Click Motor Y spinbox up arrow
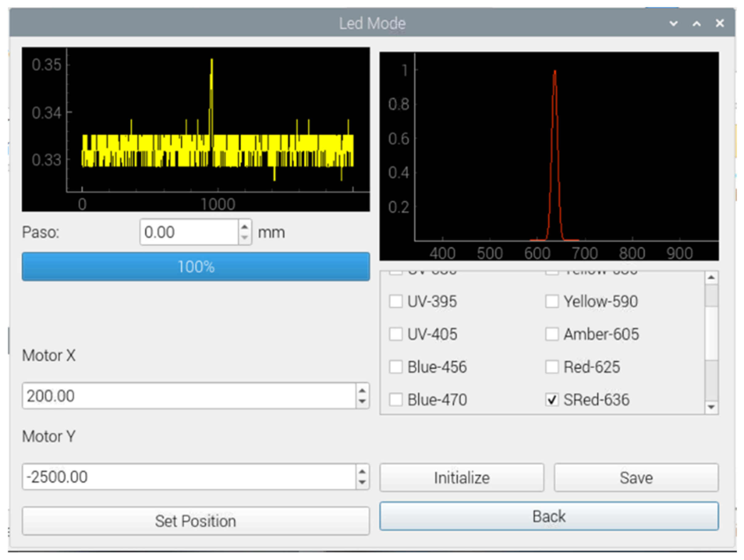This screenshot has height=560, width=744. pyautogui.click(x=362, y=472)
